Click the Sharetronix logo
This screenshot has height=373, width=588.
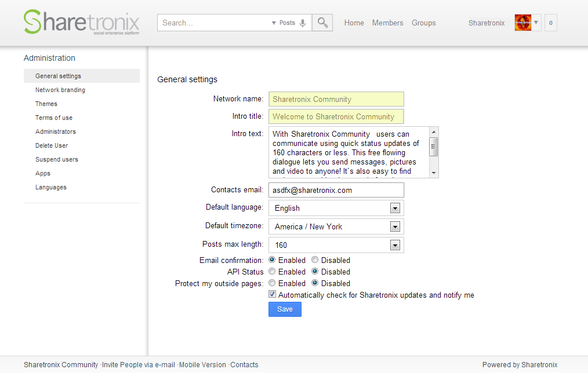(x=81, y=23)
